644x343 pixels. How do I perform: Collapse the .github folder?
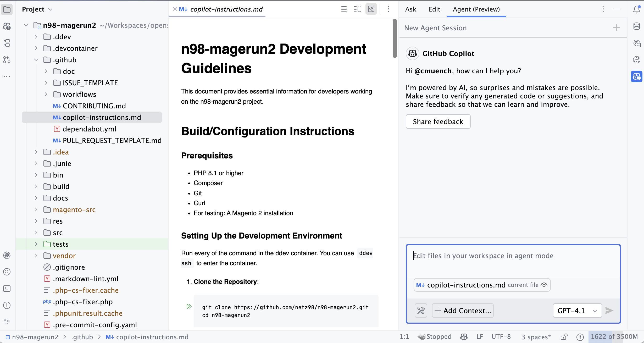tap(36, 60)
